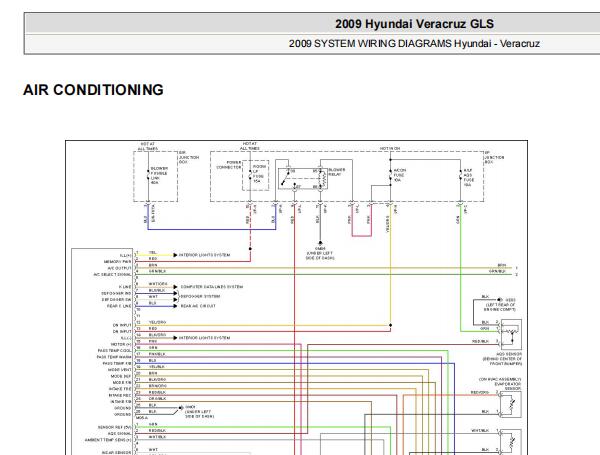
Task: Click the 'HOT IN ON' label
Action: click(x=390, y=148)
